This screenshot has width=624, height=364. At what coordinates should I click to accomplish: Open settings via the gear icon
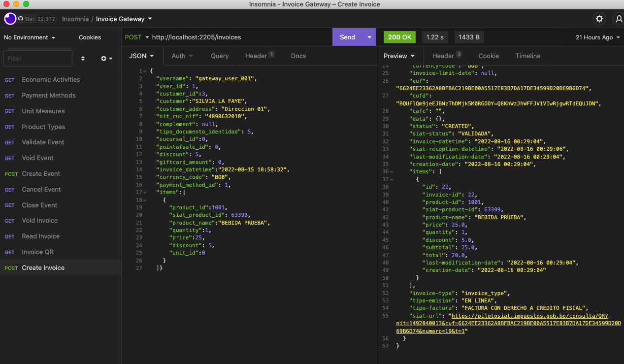(599, 19)
